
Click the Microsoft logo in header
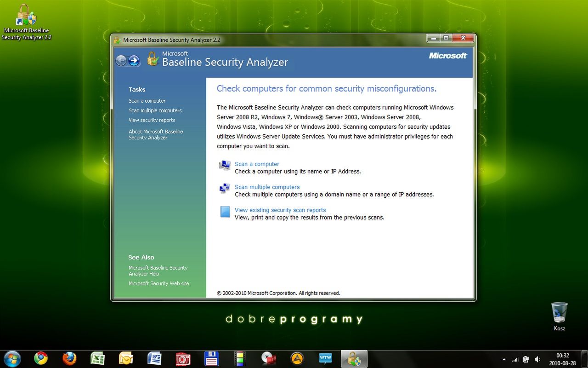[x=448, y=56]
